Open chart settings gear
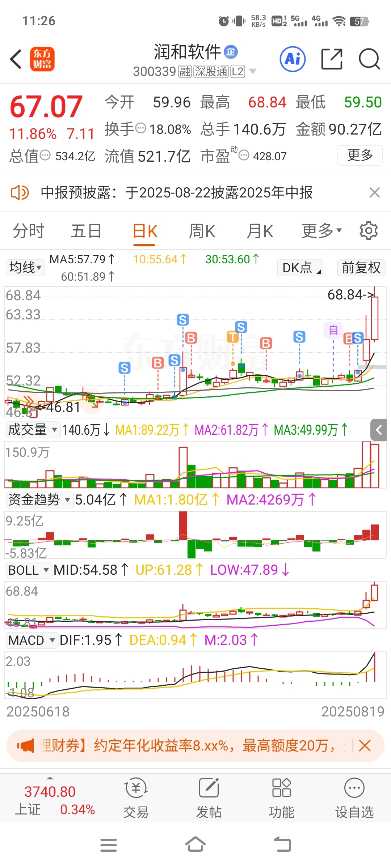 point(369,231)
